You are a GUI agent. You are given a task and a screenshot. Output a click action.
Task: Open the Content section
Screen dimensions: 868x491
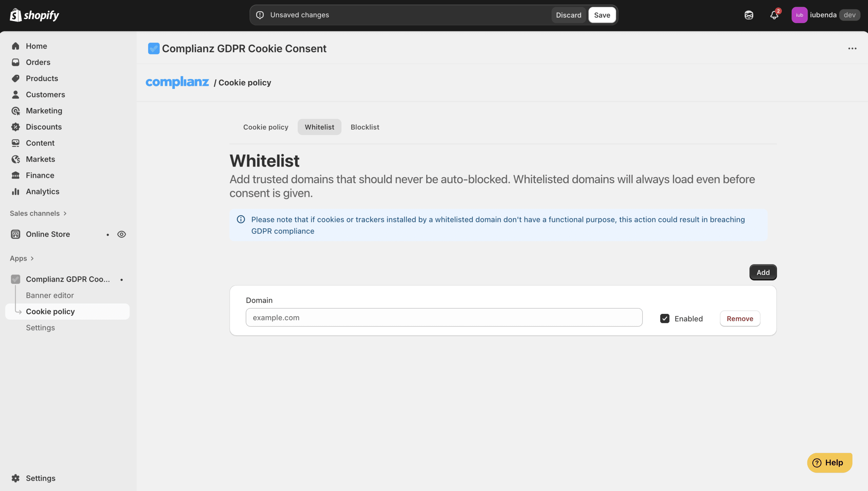[40, 143]
